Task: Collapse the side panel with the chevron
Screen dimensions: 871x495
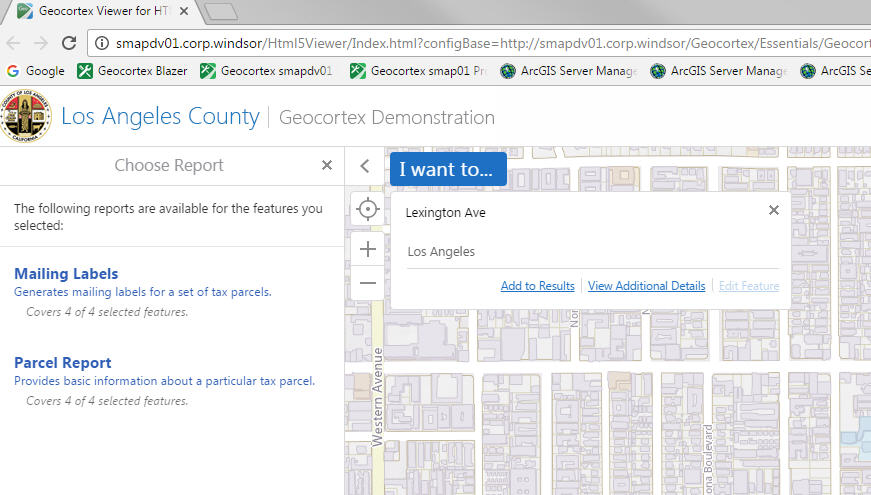Action: coord(364,166)
